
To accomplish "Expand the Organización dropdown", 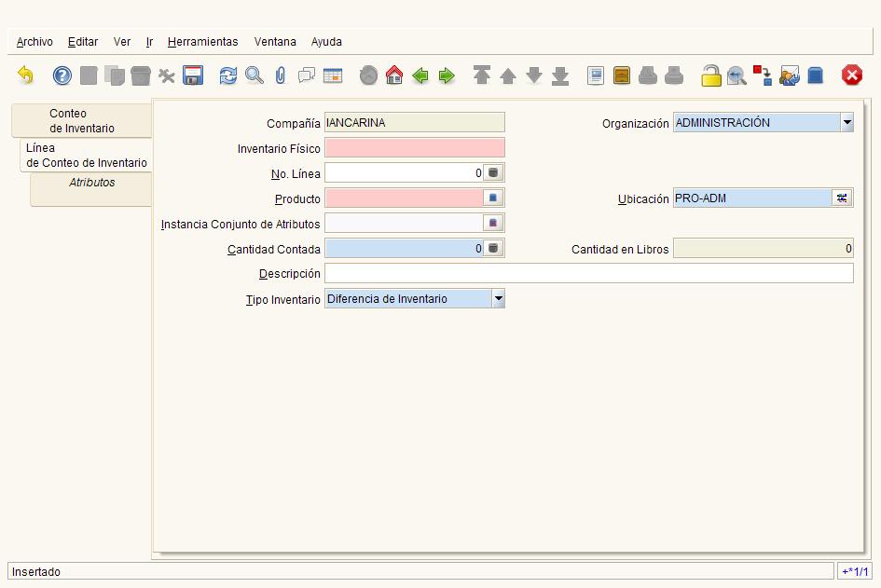I will [847, 122].
